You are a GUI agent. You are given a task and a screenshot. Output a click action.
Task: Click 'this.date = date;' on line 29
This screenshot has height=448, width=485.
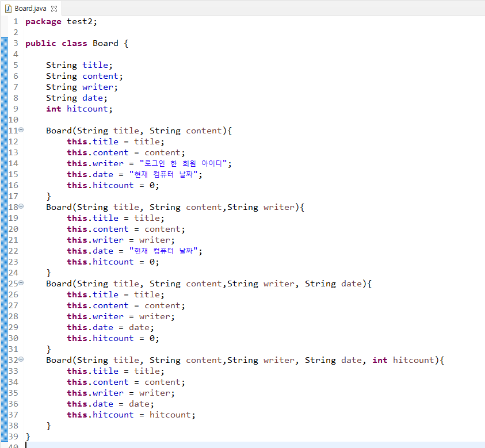pyautogui.click(x=110, y=327)
